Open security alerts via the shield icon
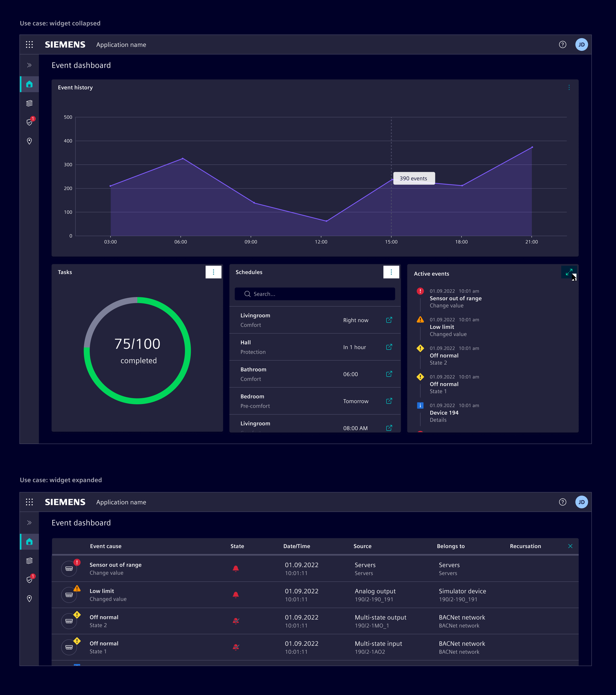Viewport: 616px width, 695px height. point(29,122)
